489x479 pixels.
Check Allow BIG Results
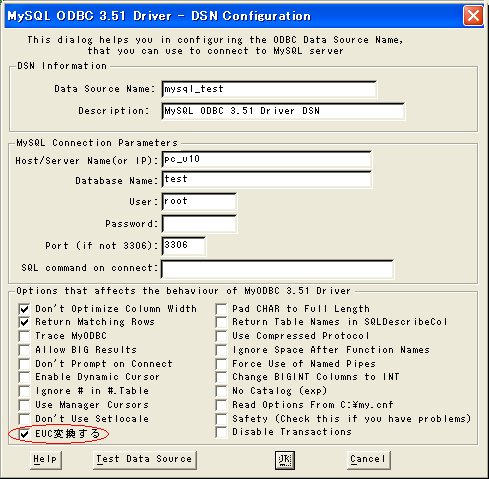coord(24,350)
